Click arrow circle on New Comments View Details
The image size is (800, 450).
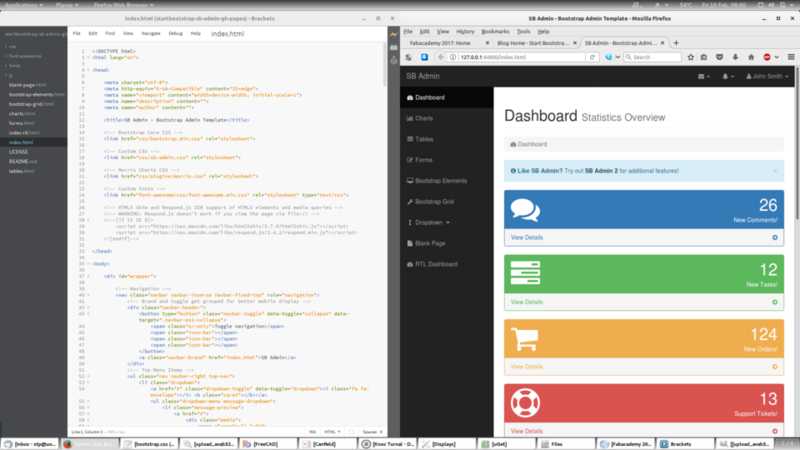(x=774, y=238)
